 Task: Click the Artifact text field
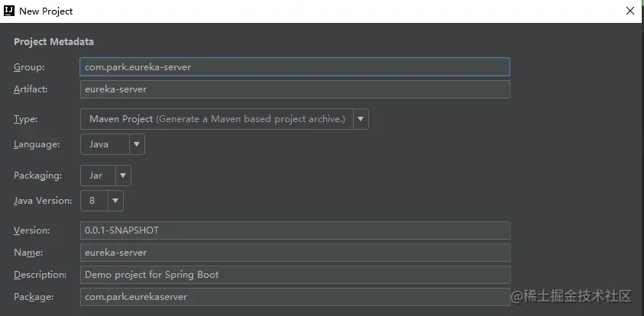294,89
